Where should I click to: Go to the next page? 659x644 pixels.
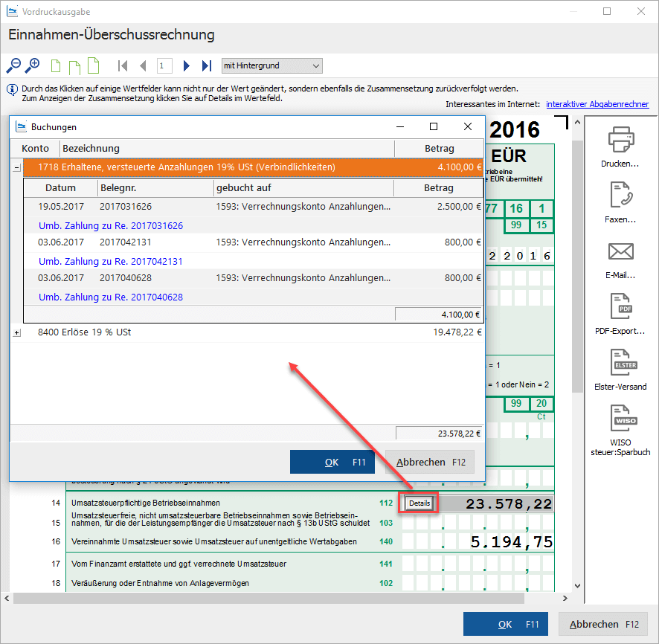pos(186,66)
